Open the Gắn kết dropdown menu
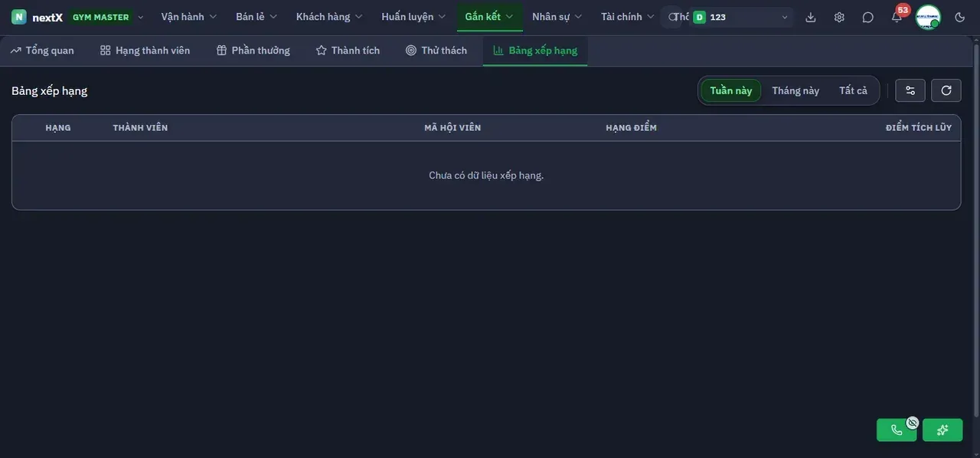 (489, 17)
